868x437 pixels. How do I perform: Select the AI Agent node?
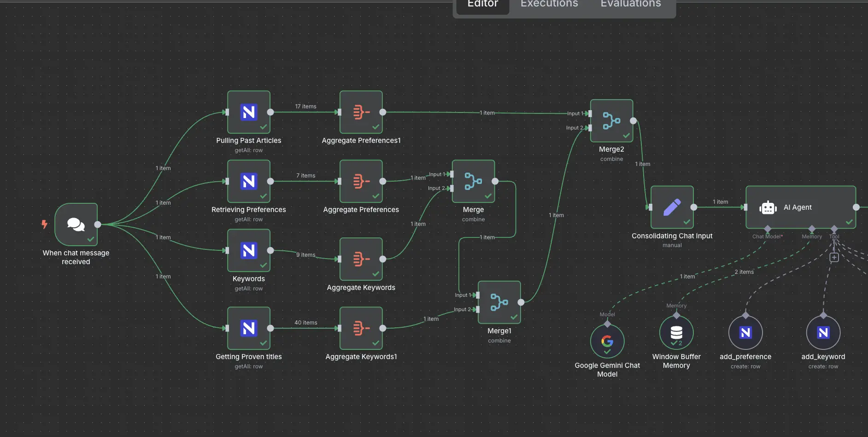click(x=801, y=207)
